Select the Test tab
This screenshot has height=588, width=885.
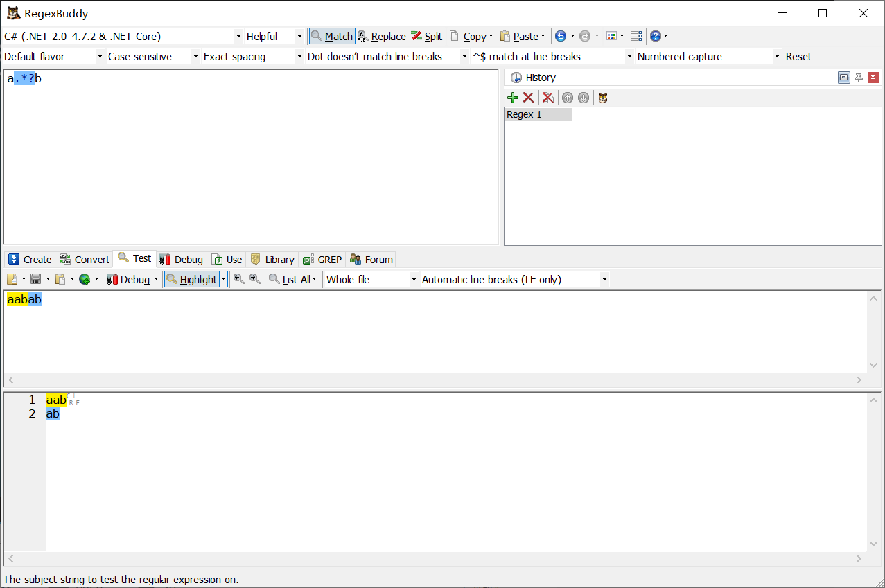[x=134, y=258]
